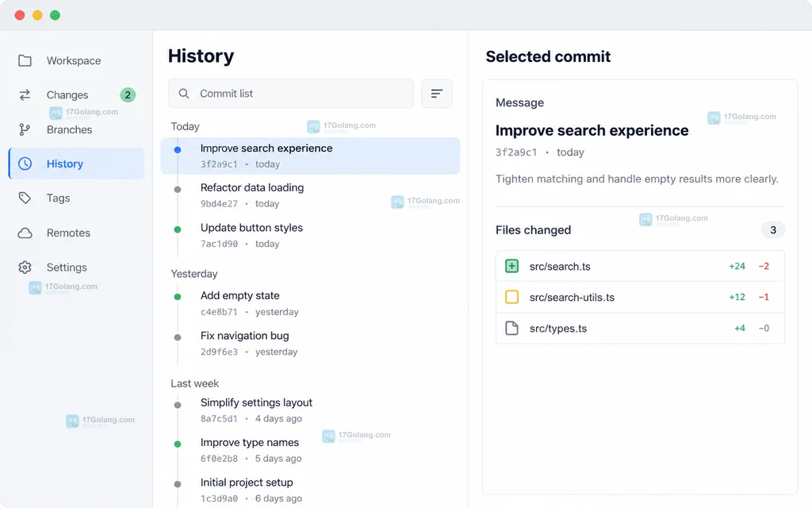Click the Settings gear icon
Screen dimensions: 812x508
click(25, 267)
